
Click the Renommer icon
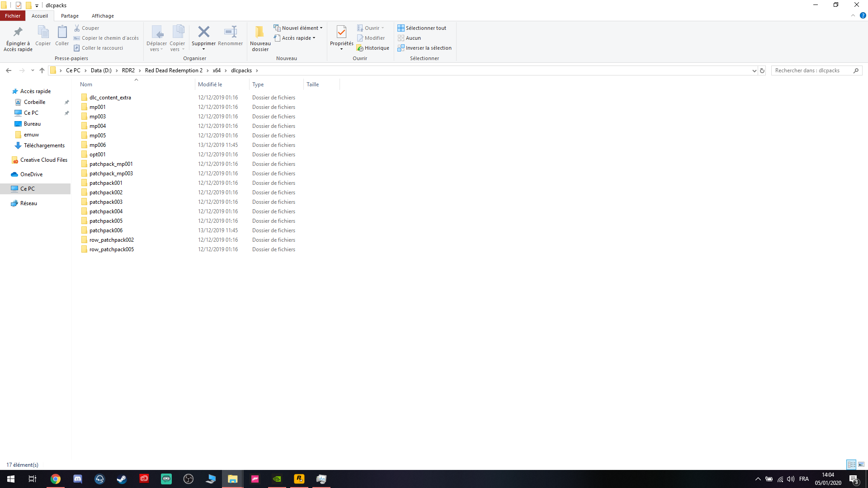(231, 32)
